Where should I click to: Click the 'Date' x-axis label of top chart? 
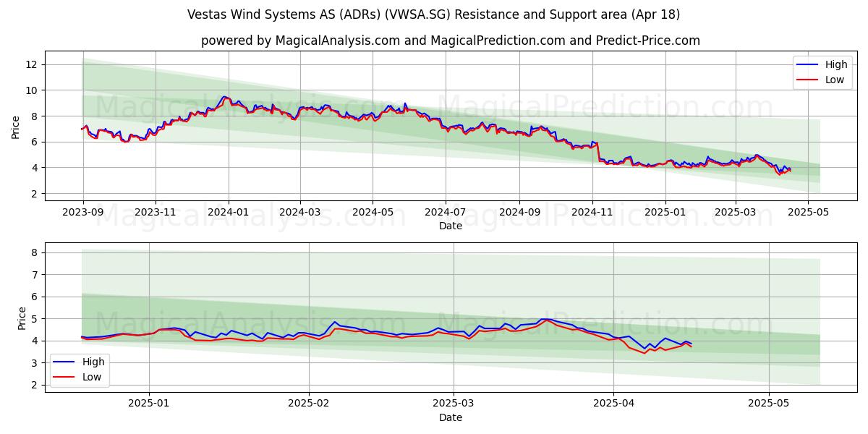[451, 226]
